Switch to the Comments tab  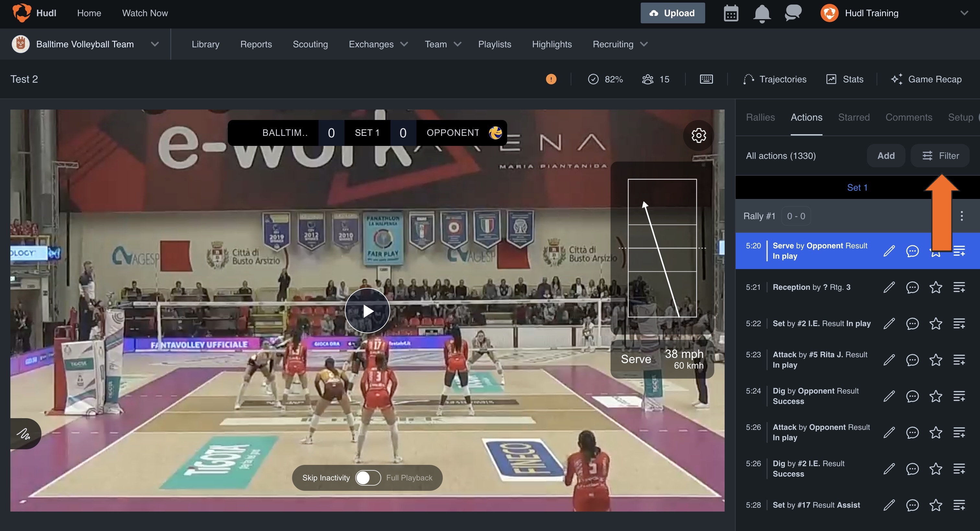point(908,117)
